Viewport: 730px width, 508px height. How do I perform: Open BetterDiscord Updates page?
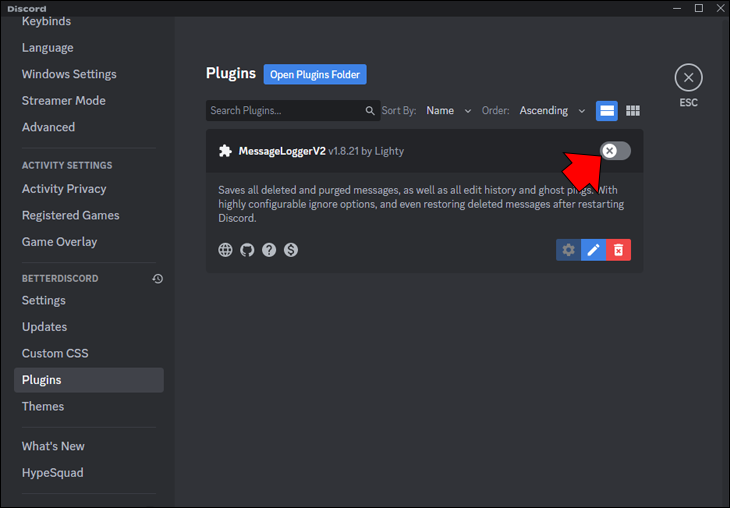coord(45,327)
